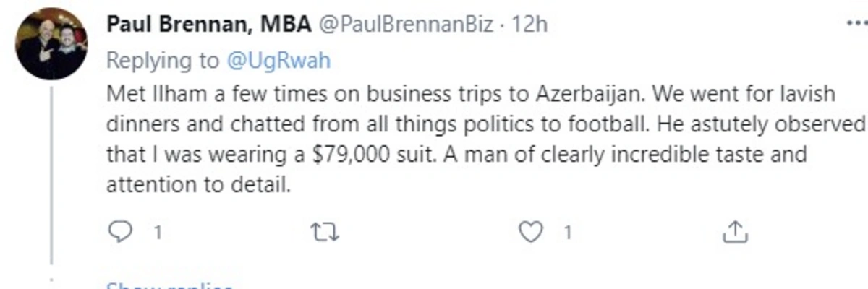Open the share tweet icon

[x=736, y=232]
